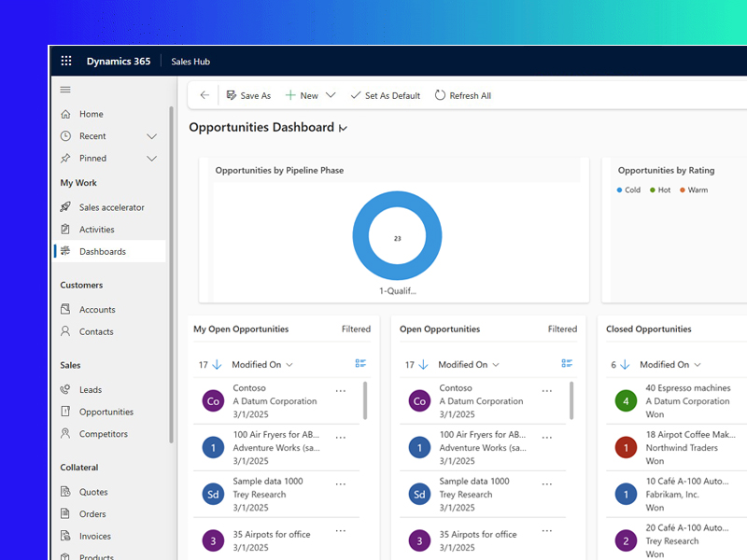
Task: Switch view layout in My Open Opportunities
Action: pyautogui.click(x=360, y=364)
